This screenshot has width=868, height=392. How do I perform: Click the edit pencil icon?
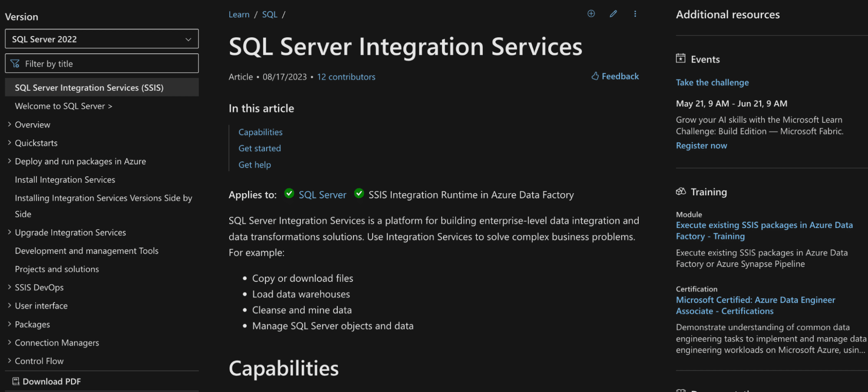coord(613,14)
